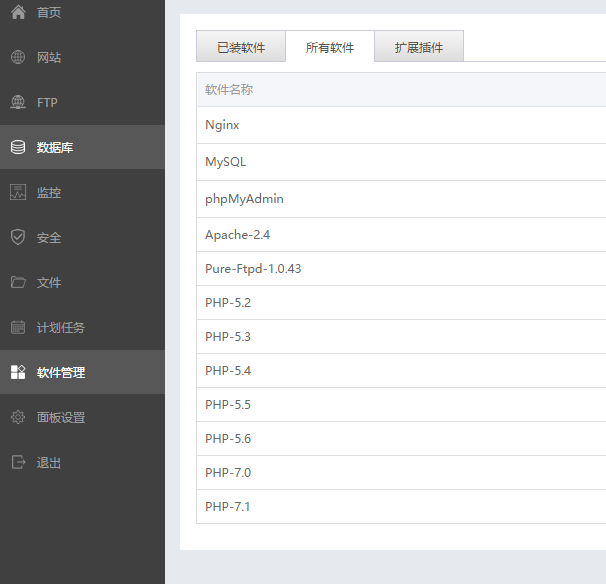
Task: Switch to the 已装软件 tab
Action: click(x=241, y=46)
